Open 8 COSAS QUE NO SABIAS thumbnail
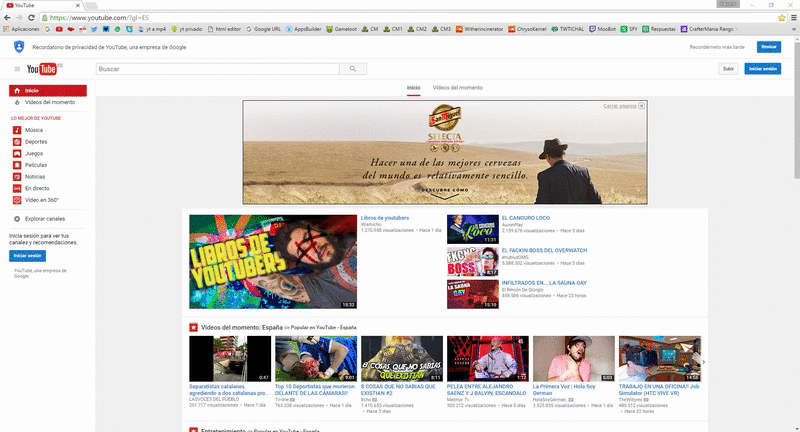This screenshot has height=432, width=800. pos(402,359)
